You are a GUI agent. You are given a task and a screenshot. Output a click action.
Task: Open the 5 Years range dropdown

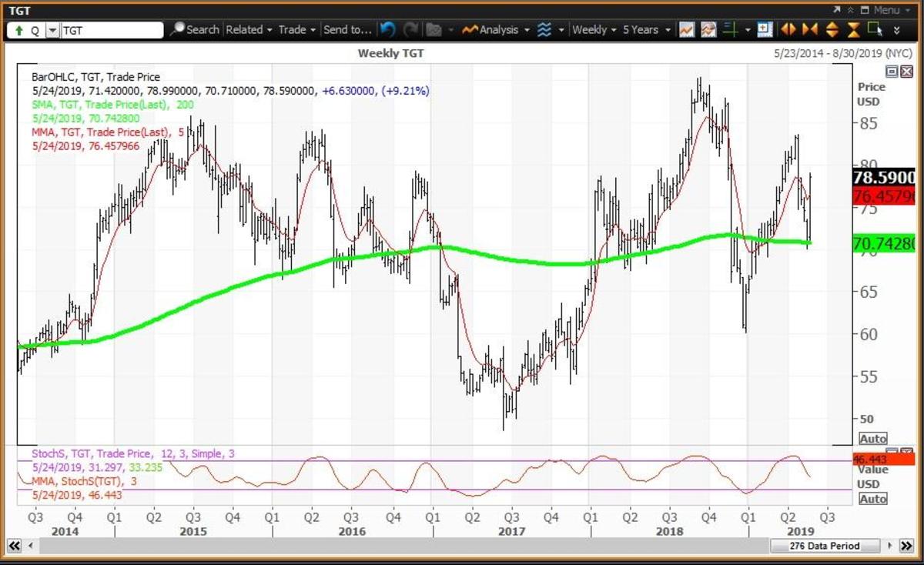pyautogui.click(x=645, y=30)
